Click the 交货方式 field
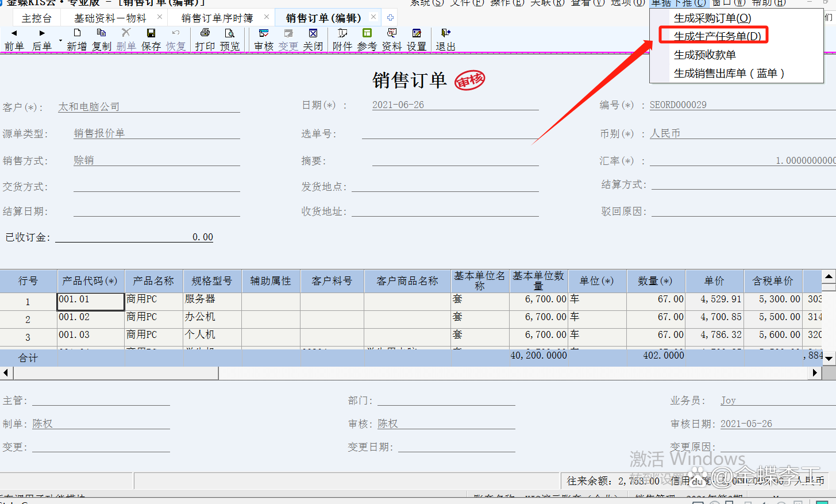 157,186
